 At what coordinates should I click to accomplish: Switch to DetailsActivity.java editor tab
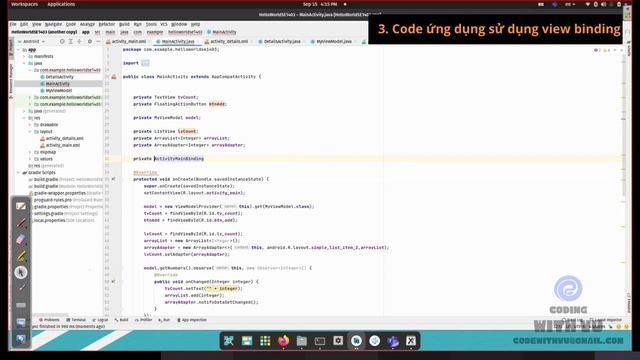click(280, 42)
